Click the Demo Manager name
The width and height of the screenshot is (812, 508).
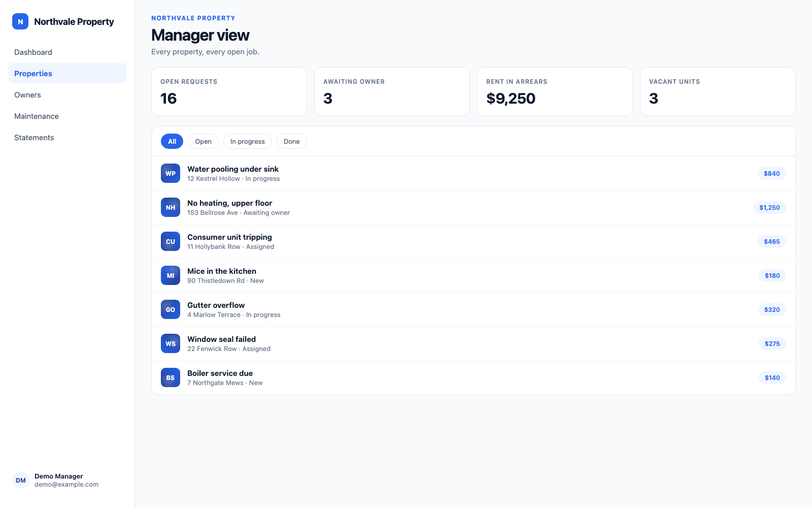pyautogui.click(x=59, y=476)
